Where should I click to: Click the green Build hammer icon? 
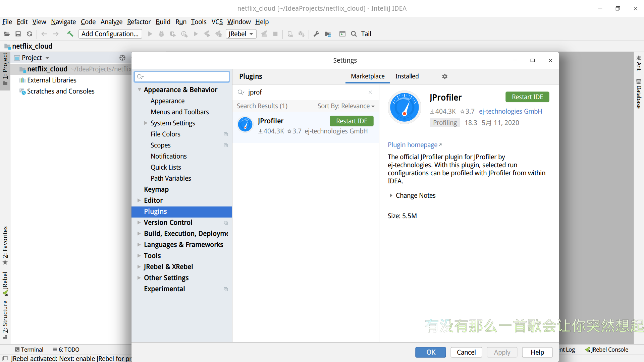[70, 34]
